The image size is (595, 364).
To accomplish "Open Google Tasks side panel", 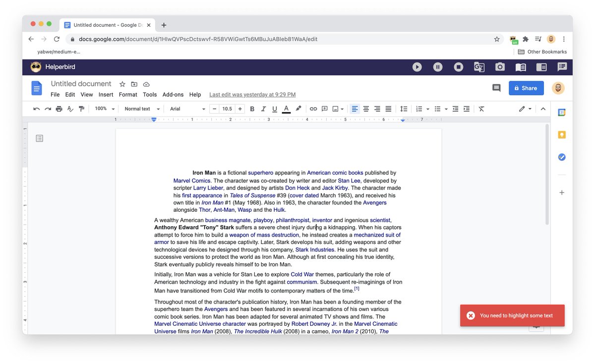I will (x=562, y=157).
